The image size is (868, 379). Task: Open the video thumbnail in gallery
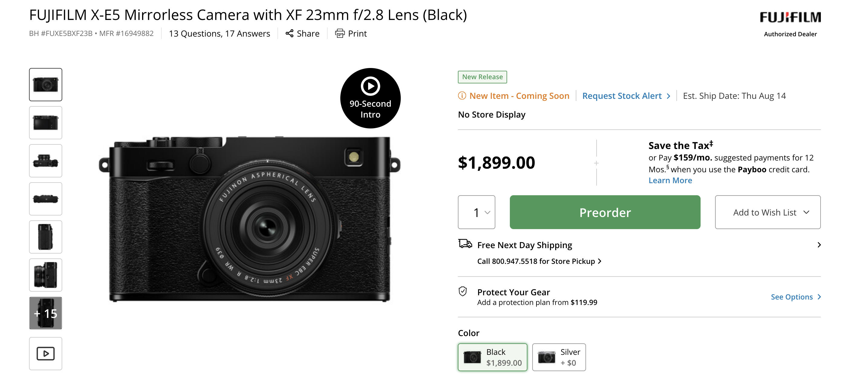46,353
